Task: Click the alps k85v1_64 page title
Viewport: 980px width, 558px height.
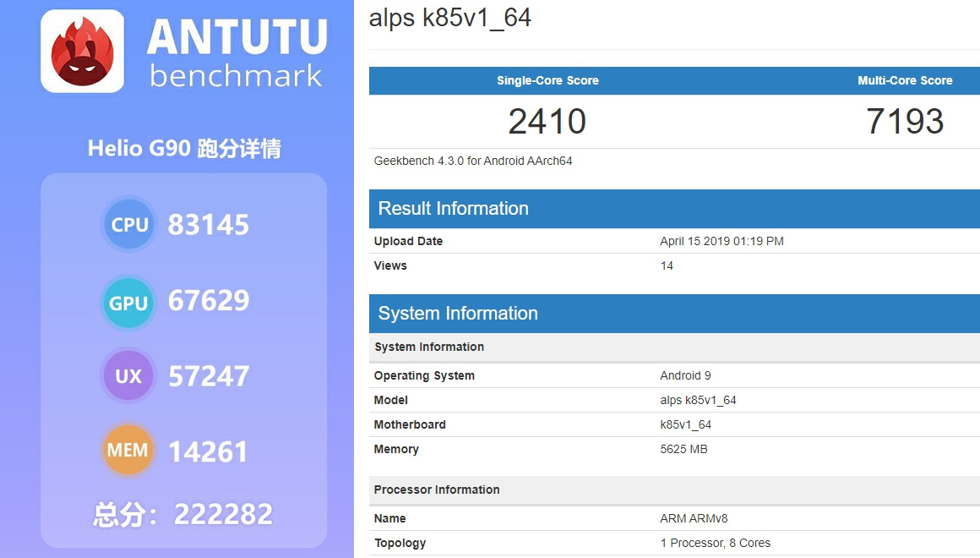Action: [x=450, y=18]
